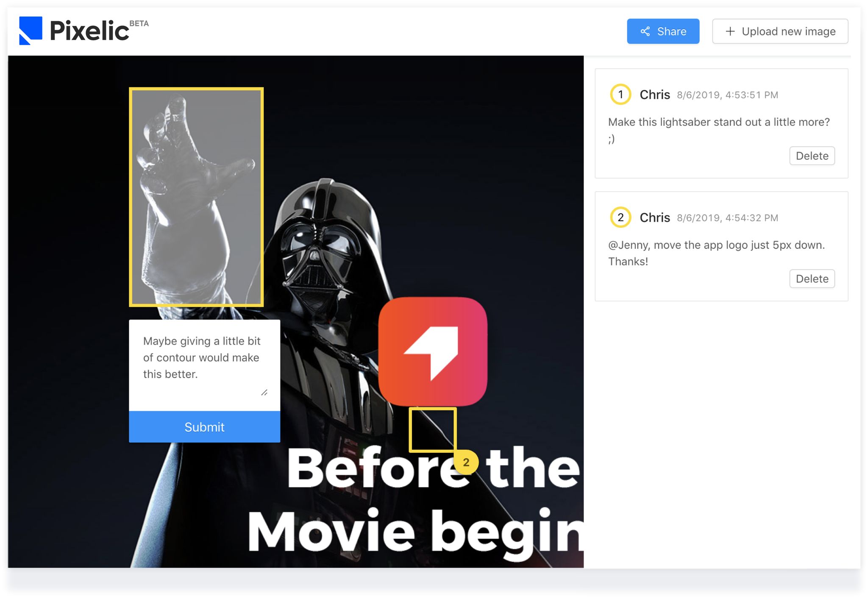Click the highlighted hand annotation region

point(196,197)
